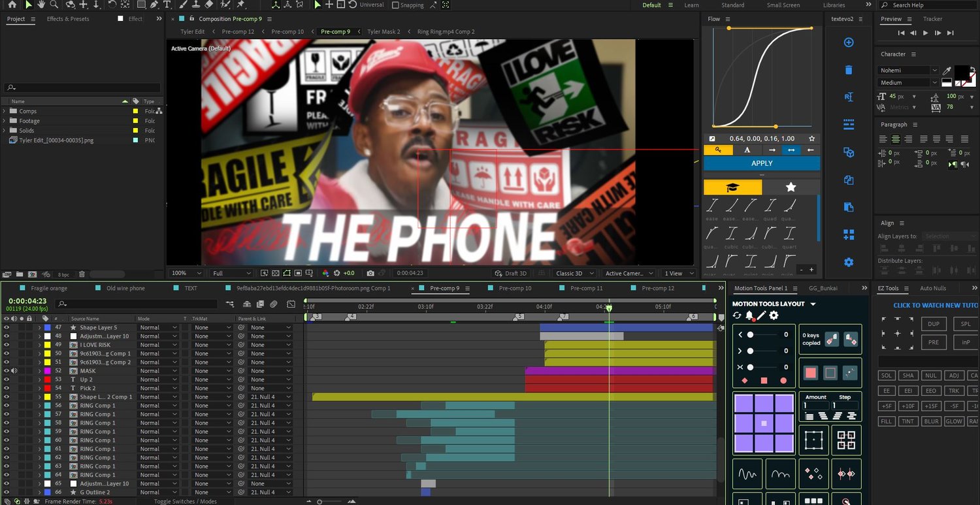
Task: Select the Puppet Pin tool
Action: (240, 5)
